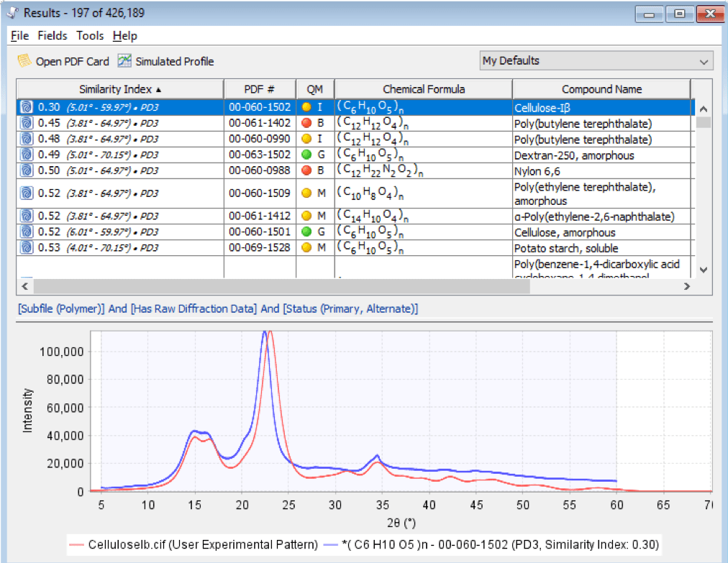
Task: Click red quality mark for 00-061-1402
Action: pyautogui.click(x=306, y=123)
